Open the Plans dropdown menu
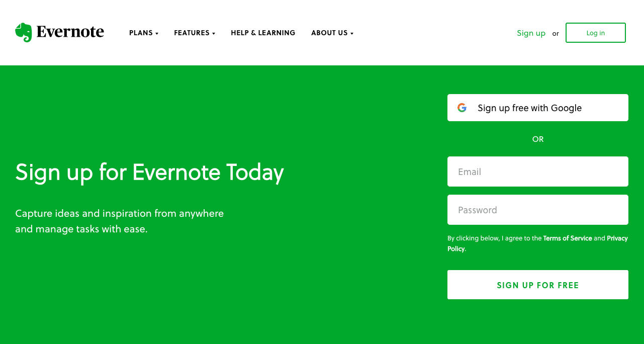This screenshot has width=644, height=344. pyautogui.click(x=144, y=33)
